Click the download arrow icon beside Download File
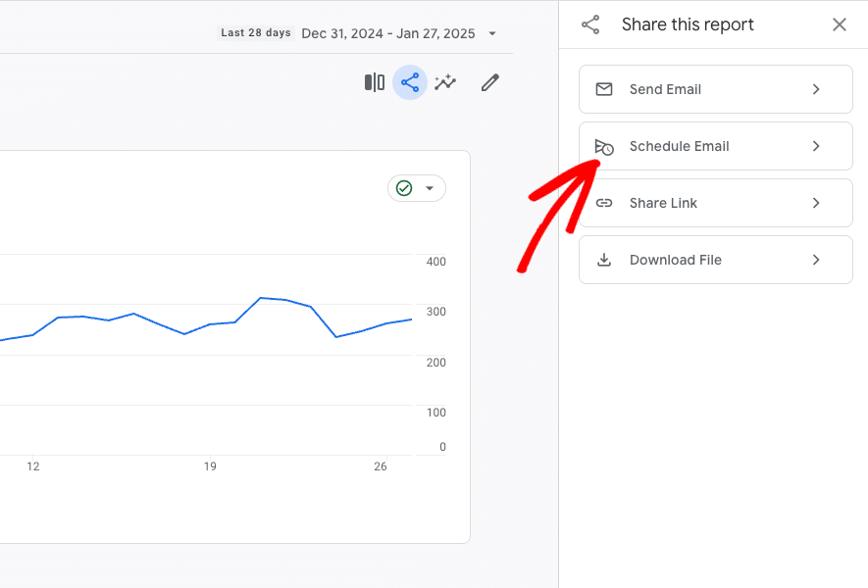 (604, 260)
